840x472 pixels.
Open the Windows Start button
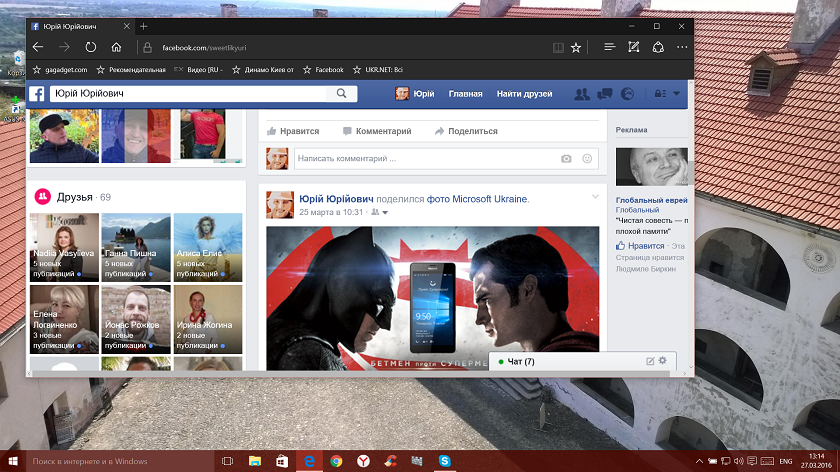point(13,461)
